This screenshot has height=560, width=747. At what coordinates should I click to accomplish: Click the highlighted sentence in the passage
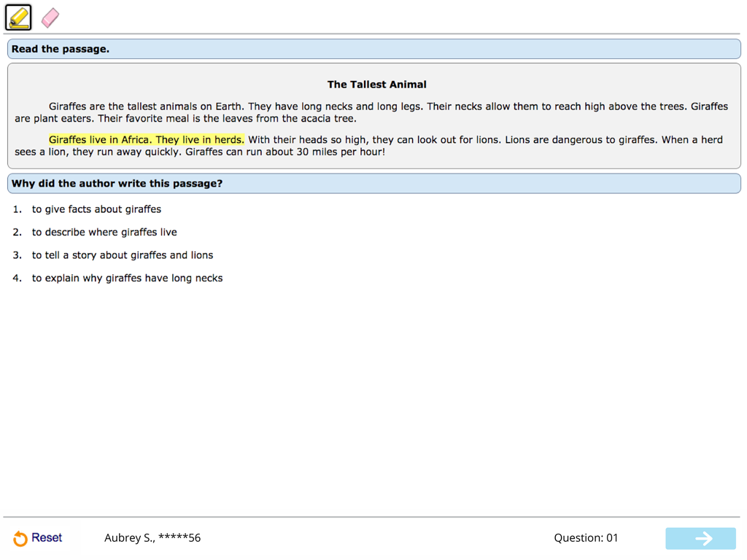[146, 139]
